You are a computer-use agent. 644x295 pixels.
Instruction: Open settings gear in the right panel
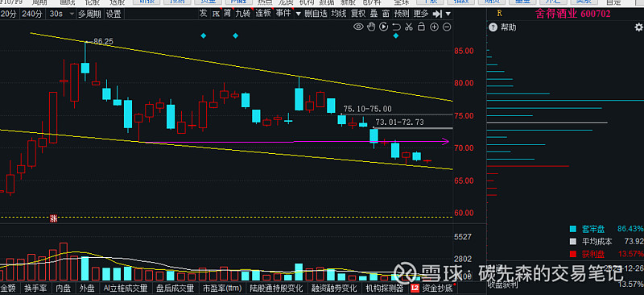click(x=638, y=27)
